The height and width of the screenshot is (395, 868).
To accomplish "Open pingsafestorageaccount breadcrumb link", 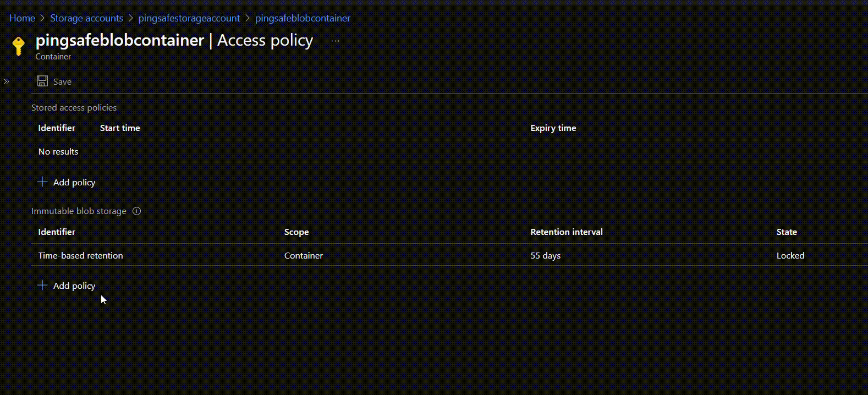I will click(x=189, y=18).
